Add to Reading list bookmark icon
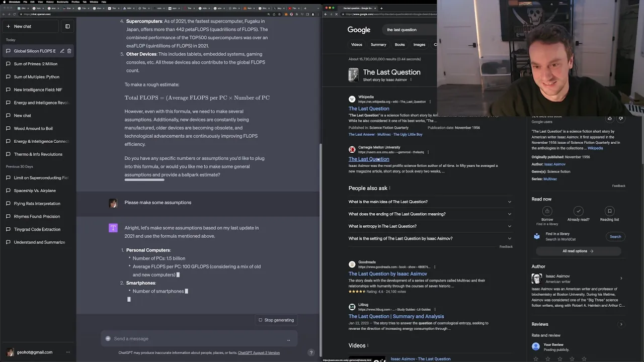Image resolution: width=644 pixels, height=362 pixels. tap(609, 211)
